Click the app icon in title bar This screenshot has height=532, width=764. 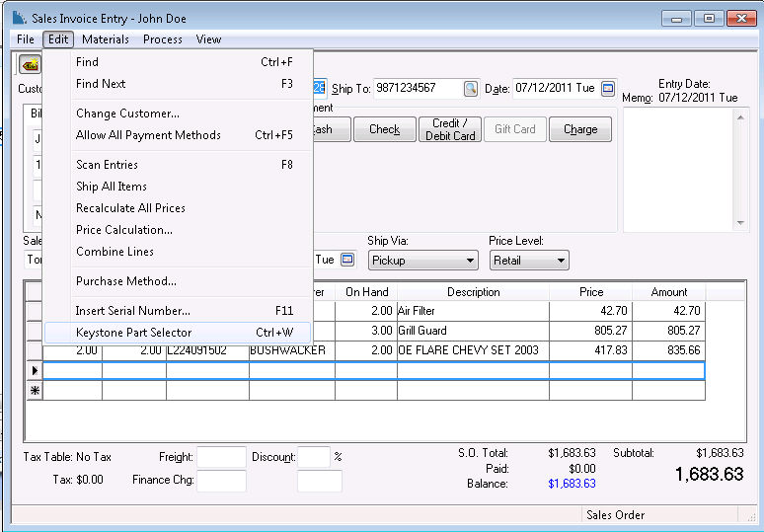point(19,18)
